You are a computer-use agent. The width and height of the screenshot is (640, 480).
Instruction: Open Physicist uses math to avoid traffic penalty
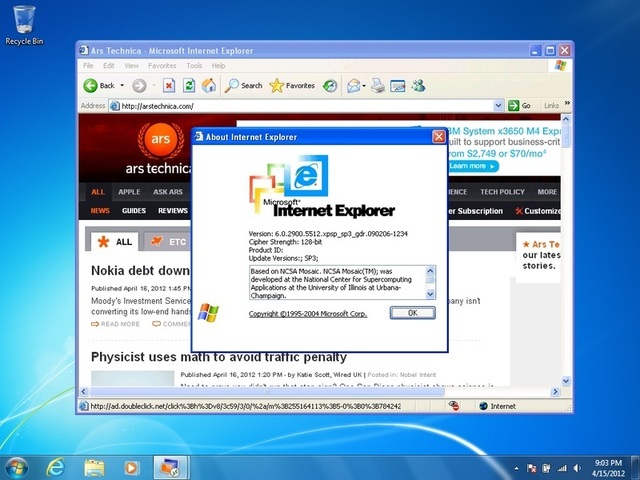point(219,357)
